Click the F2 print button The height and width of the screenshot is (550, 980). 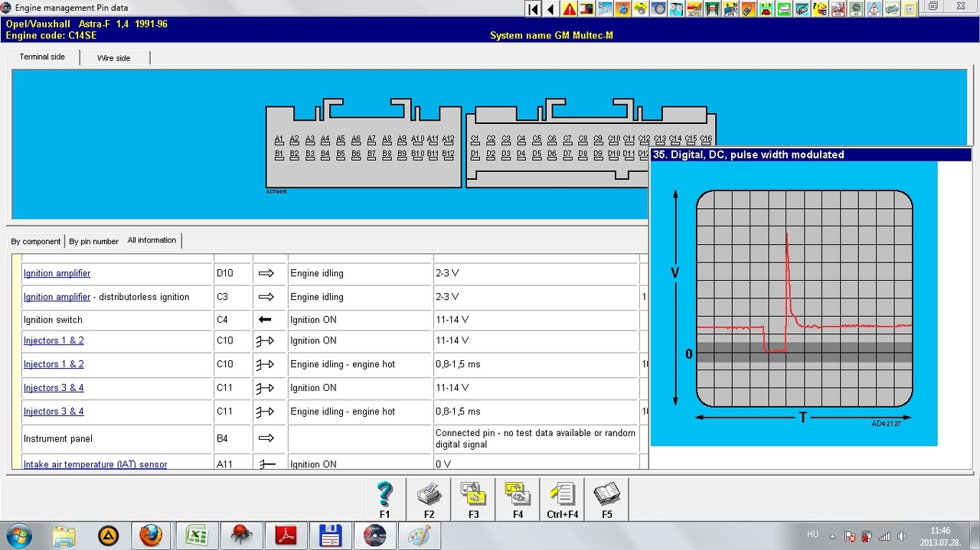pyautogui.click(x=429, y=500)
